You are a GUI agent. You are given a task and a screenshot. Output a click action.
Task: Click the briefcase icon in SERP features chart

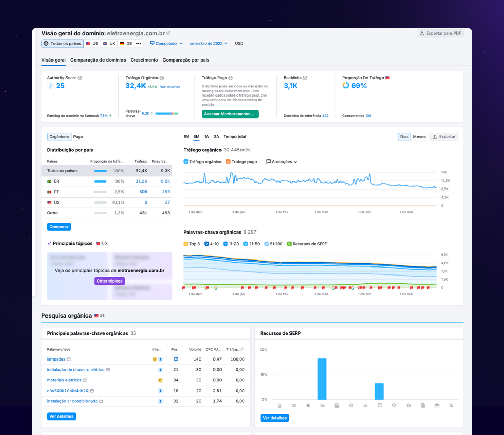(437, 405)
